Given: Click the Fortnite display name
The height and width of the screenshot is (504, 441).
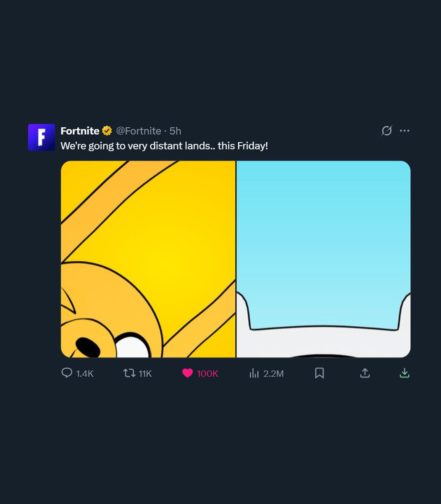Looking at the screenshot, I should pos(80,131).
